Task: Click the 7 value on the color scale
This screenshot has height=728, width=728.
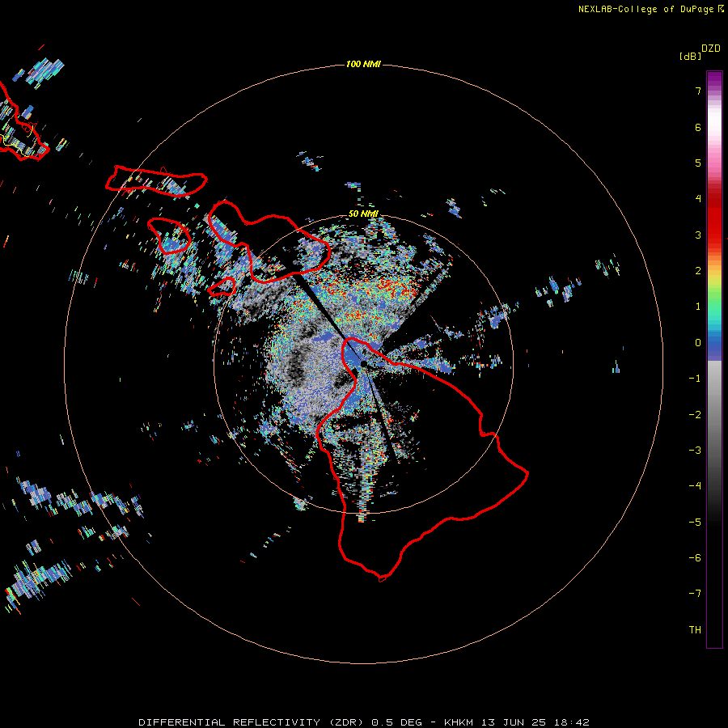Action: point(698,91)
